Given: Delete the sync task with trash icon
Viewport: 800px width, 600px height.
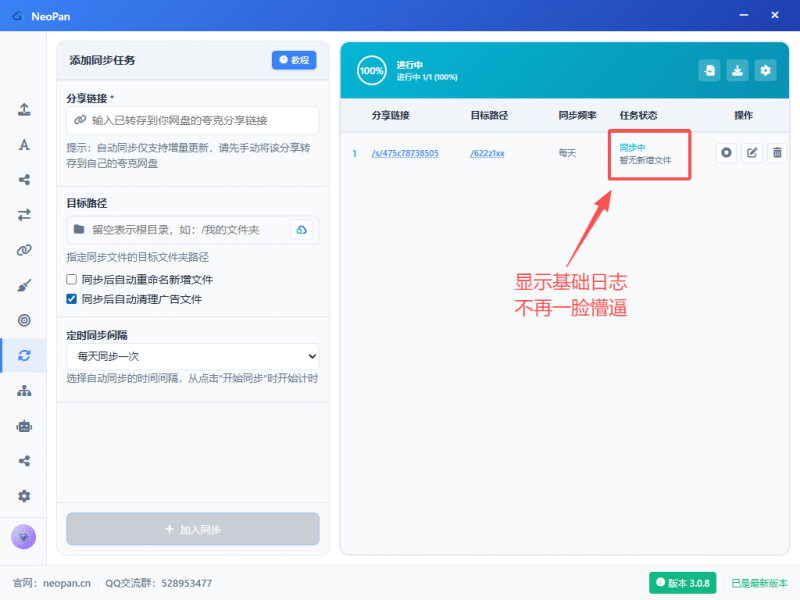Looking at the screenshot, I should 777,153.
